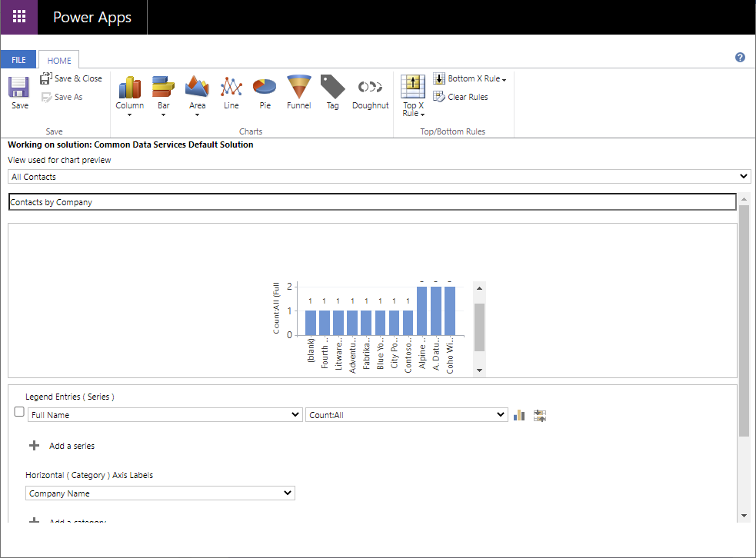Click the Top X Rule icon
The height and width of the screenshot is (558, 756).
413,86
